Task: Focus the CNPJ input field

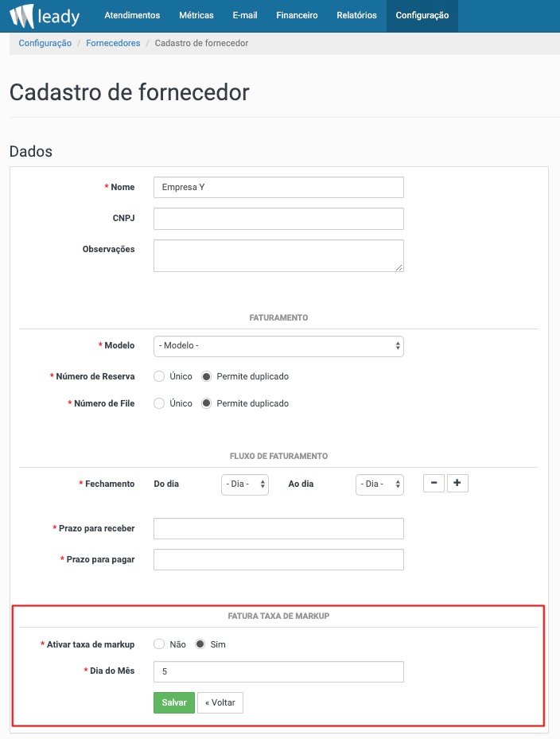Action: pyautogui.click(x=278, y=219)
